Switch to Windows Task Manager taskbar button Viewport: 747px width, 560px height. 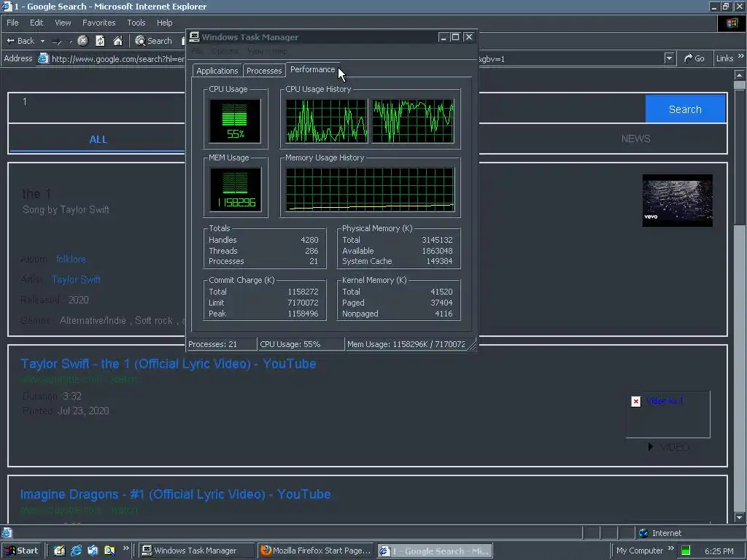196,551
